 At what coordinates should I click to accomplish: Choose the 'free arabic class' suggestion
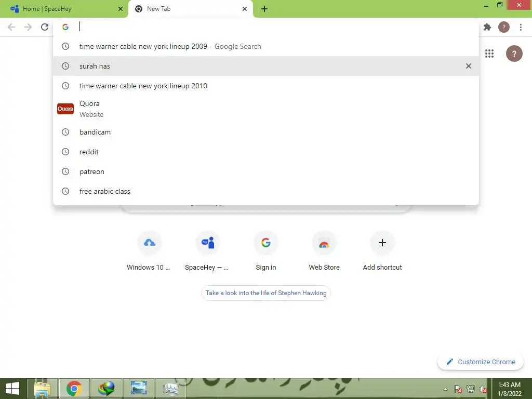coord(266,191)
